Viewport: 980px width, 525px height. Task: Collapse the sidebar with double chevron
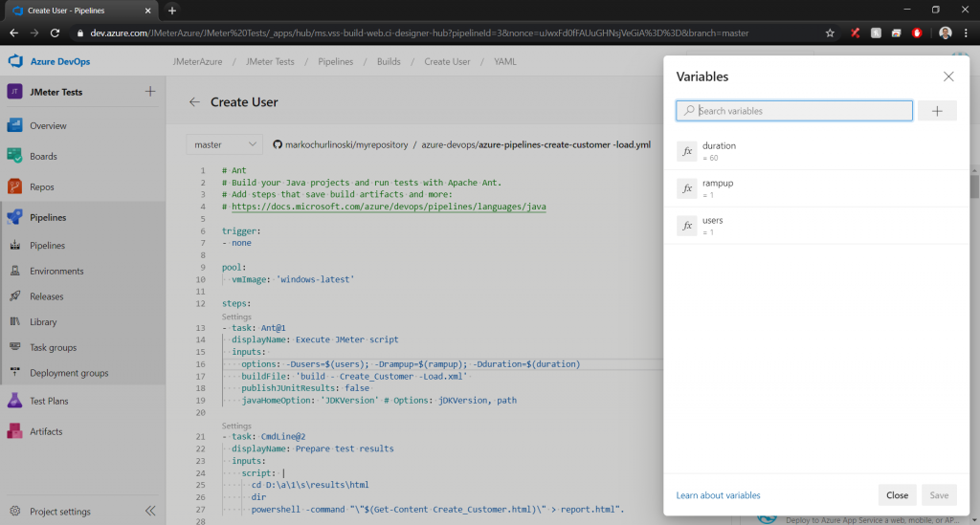coord(150,512)
